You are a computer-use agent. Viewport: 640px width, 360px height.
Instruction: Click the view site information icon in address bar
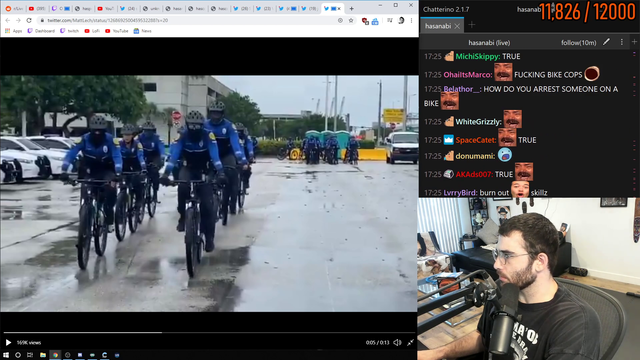click(42, 20)
